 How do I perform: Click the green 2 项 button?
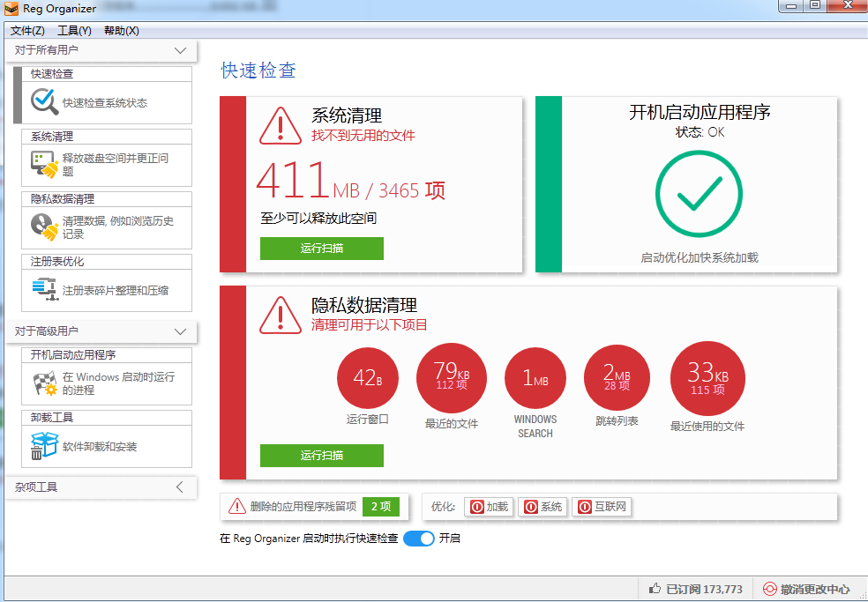tap(381, 506)
